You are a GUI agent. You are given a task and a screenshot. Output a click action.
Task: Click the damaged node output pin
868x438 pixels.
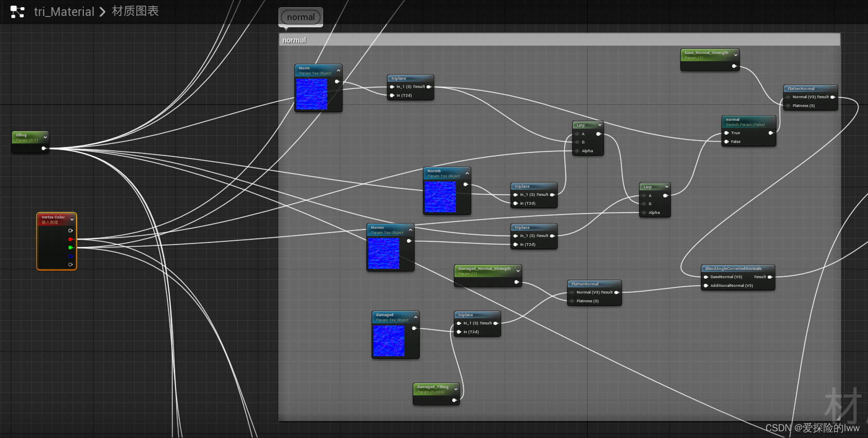tap(414, 328)
